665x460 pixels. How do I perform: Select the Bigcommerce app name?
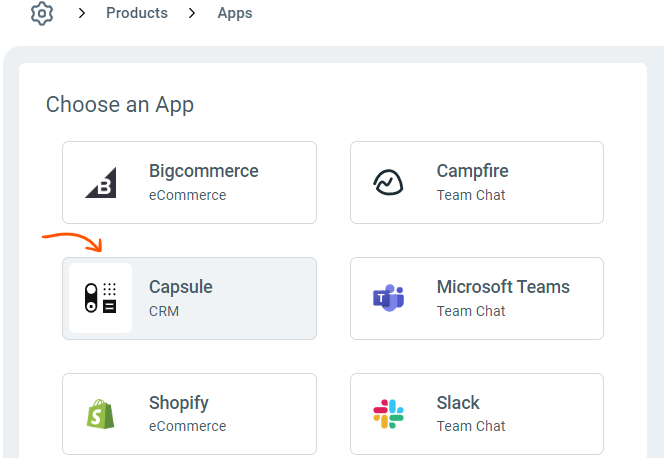[203, 171]
